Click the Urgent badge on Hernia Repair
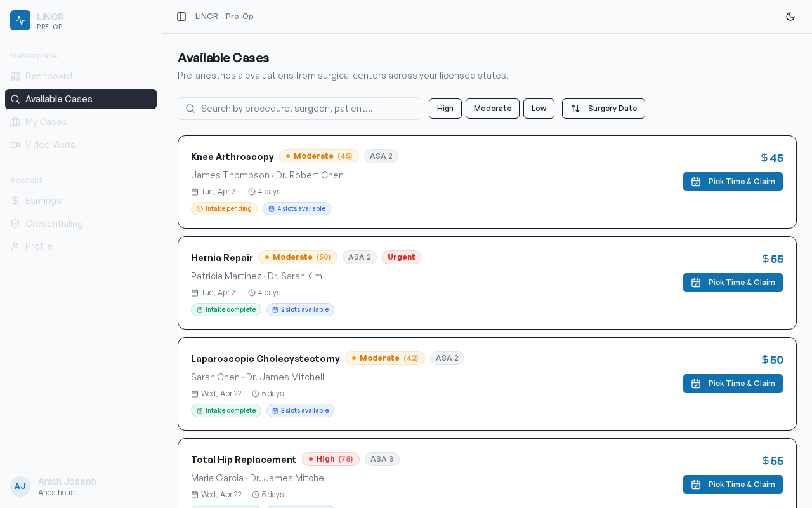Screen dimensions: 812x508 click(x=401, y=257)
